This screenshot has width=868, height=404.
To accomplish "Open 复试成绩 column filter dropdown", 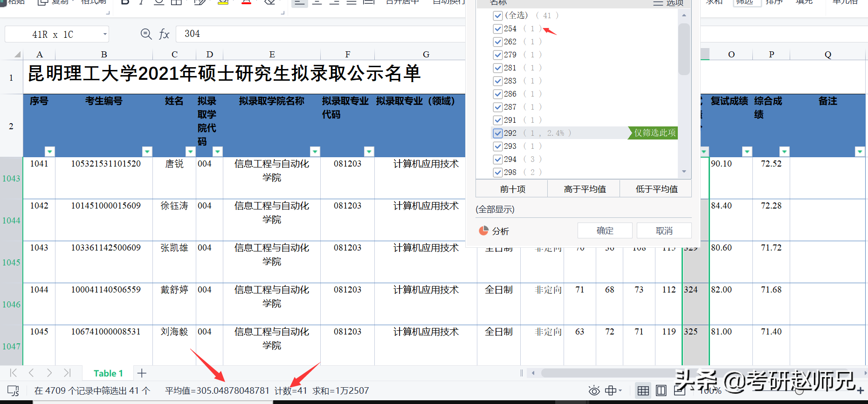I will pos(747,152).
